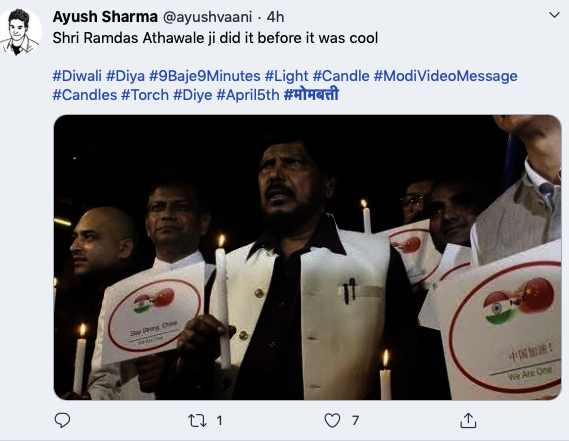Open the #April5th hashtag

click(248, 95)
